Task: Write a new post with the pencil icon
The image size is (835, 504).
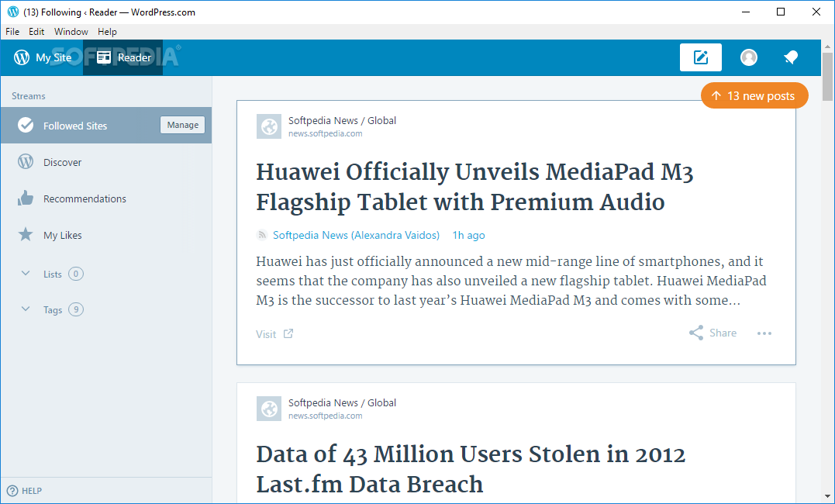Action: click(700, 57)
